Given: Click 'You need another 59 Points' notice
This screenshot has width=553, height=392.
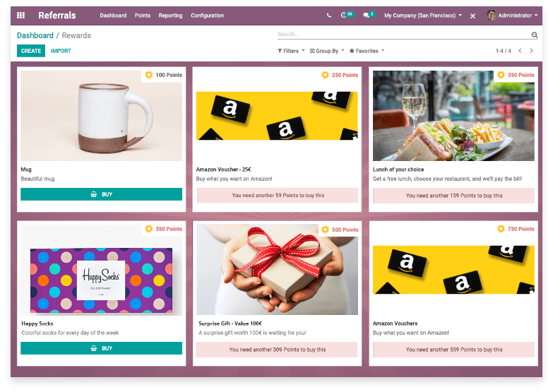Looking at the screenshot, I should pyautogui.click(x=278, y=195).
